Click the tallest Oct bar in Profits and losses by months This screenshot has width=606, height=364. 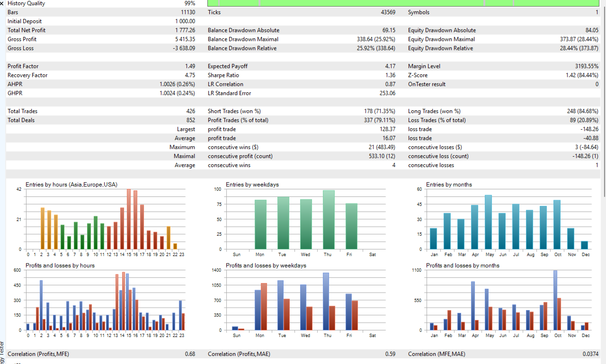pyautogui.click(x=555, y=300)
